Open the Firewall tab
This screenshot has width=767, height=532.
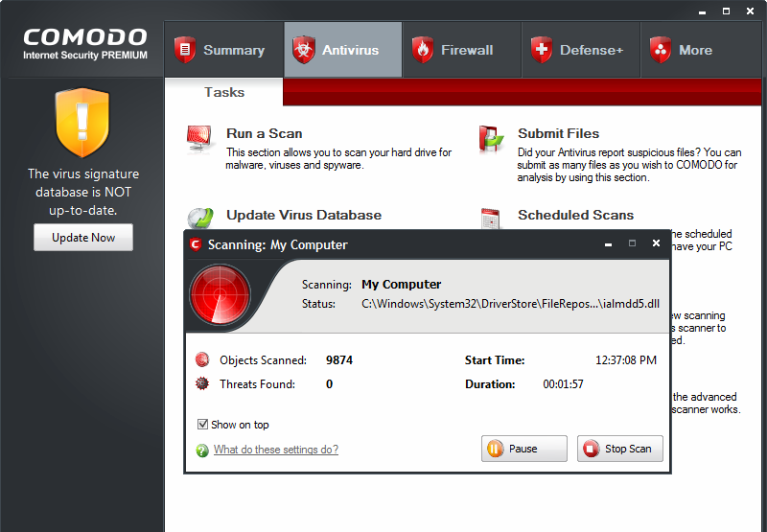(x=462, y=50)
